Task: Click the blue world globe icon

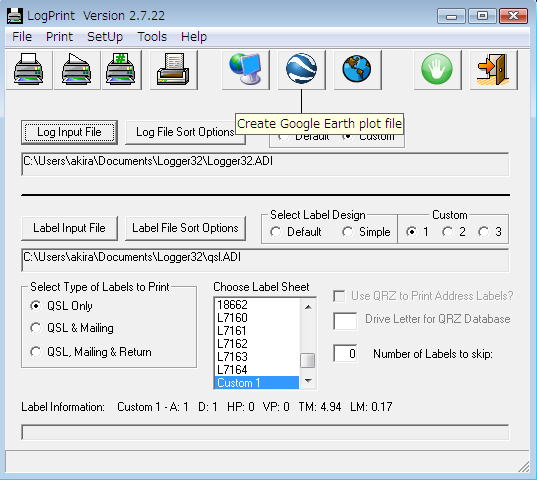Action: click(x=357, y=70)
